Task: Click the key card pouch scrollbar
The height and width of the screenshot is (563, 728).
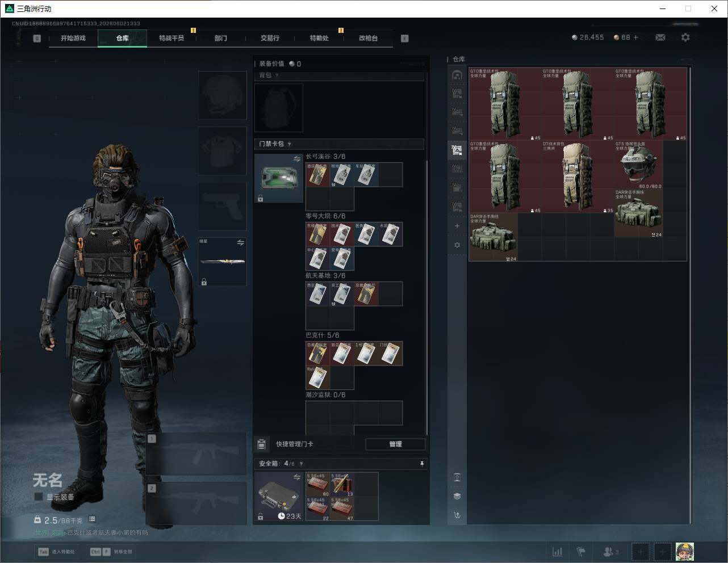Action: [426, 297]
